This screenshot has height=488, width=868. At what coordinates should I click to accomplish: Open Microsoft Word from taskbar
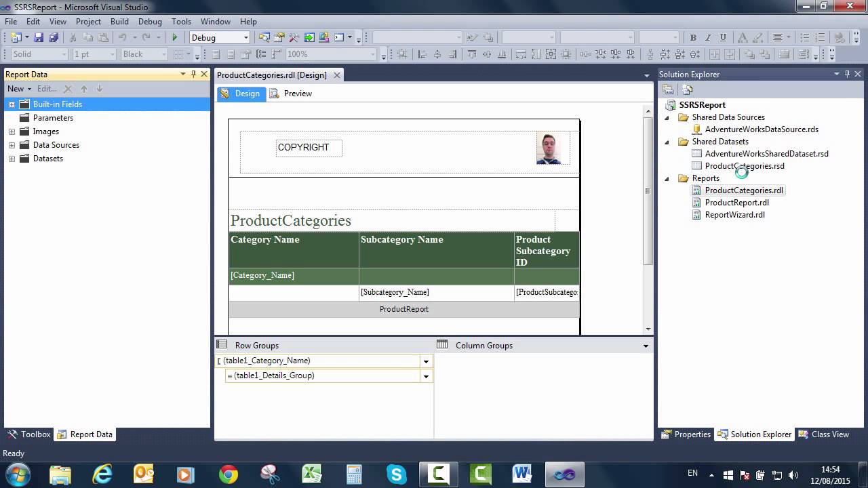coord(522,474)
